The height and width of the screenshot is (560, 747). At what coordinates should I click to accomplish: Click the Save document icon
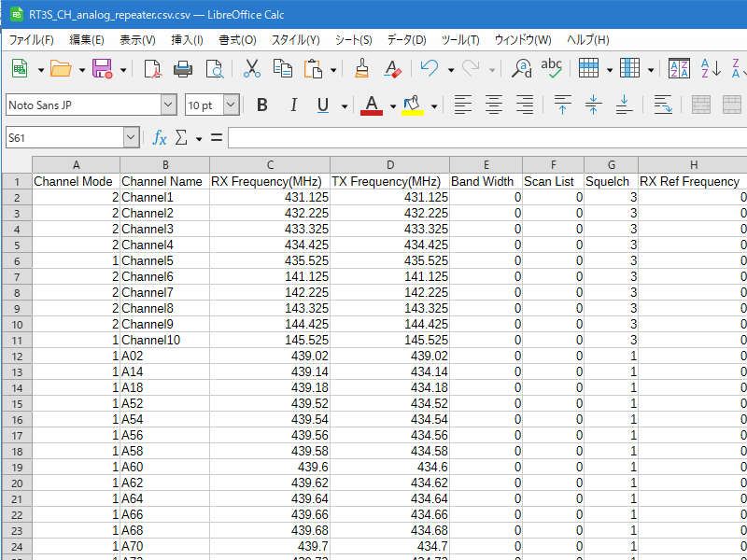(102, 68)
